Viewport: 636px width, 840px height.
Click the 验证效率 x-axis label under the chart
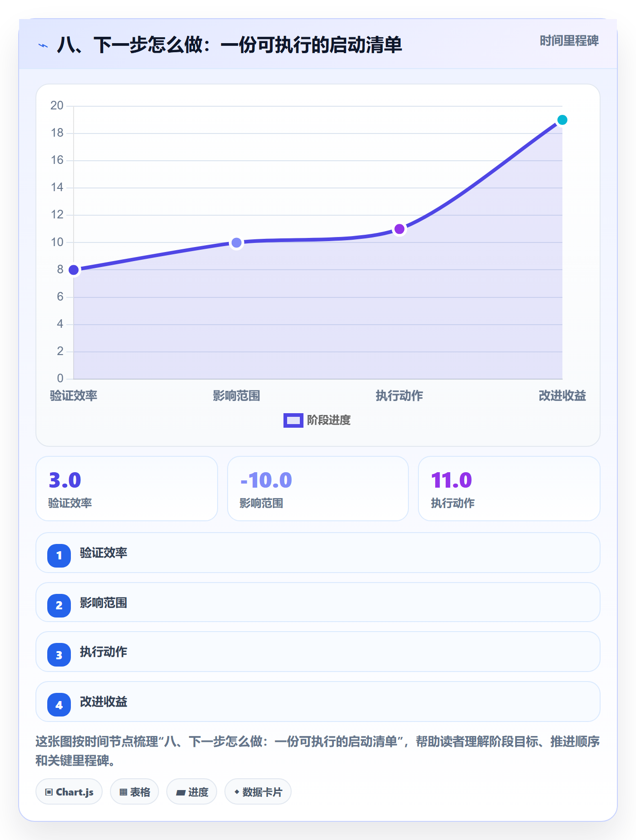click(74, 396)
